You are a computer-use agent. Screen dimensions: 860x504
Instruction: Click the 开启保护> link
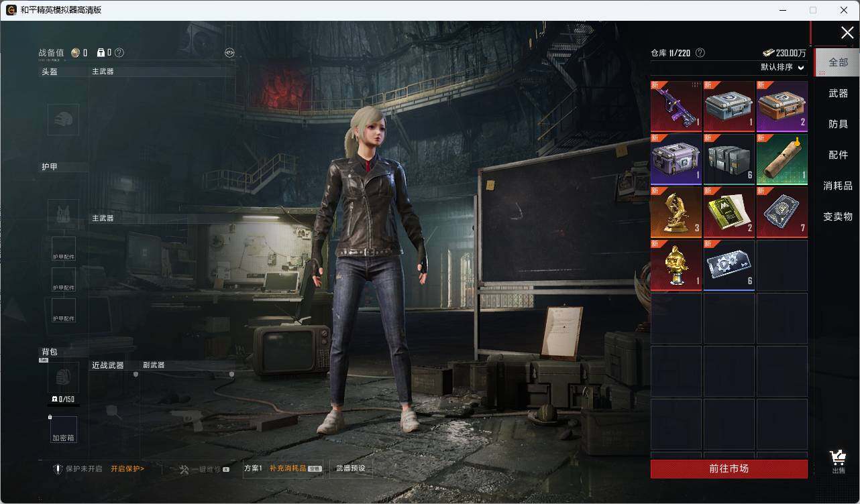coord(127,468)
